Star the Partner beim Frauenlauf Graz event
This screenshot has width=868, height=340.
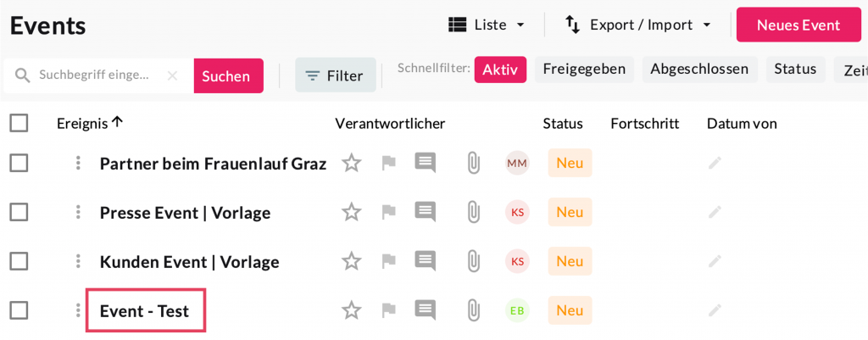(351, 163)
